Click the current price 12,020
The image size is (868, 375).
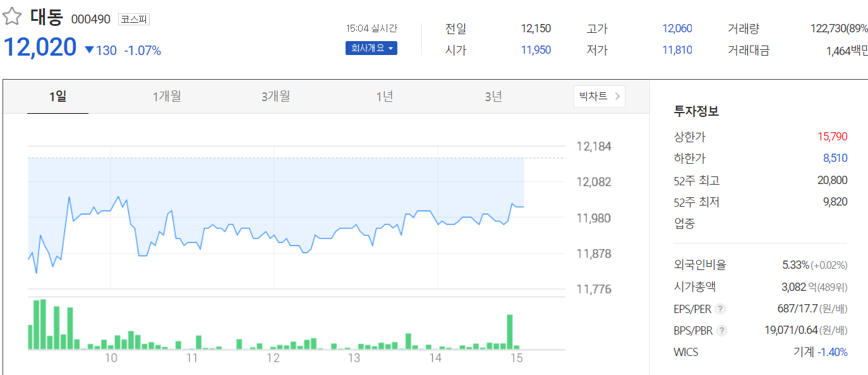tap(40, 47)
